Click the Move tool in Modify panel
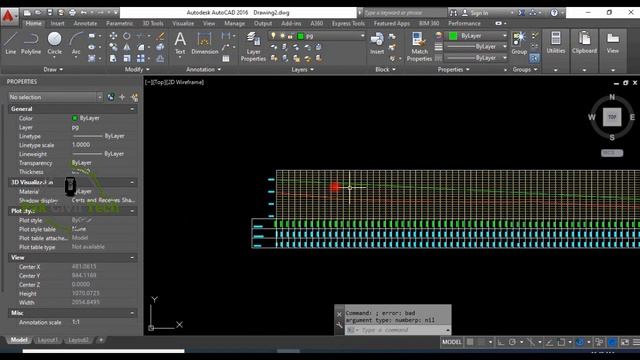 pos(113,36)
